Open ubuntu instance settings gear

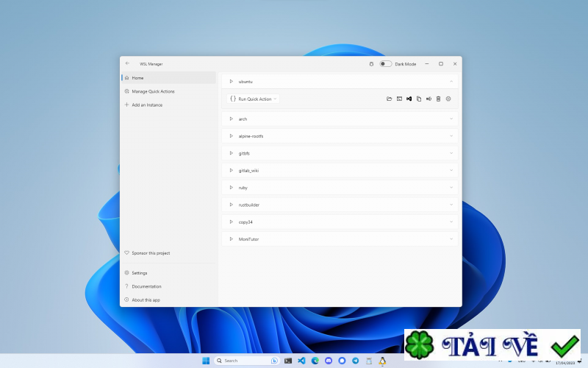coord(448,99)
